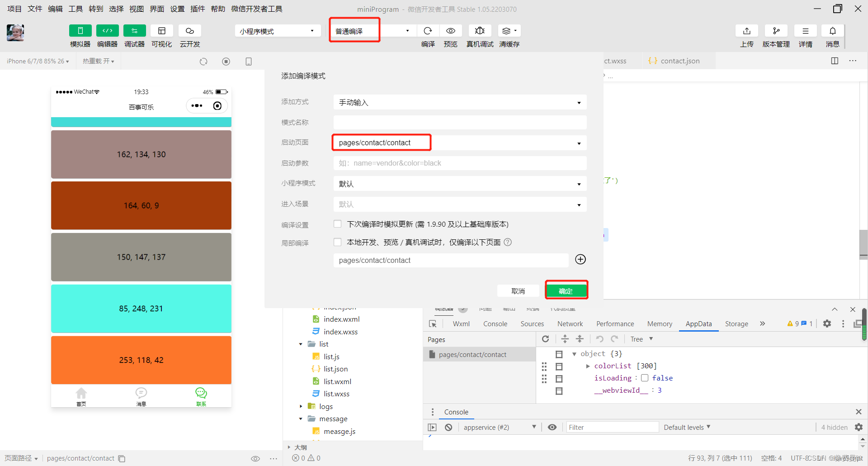The height and width of the screenshot is (466, 868).
Task: Open the startup page dropdown
Action: (460, 143)
